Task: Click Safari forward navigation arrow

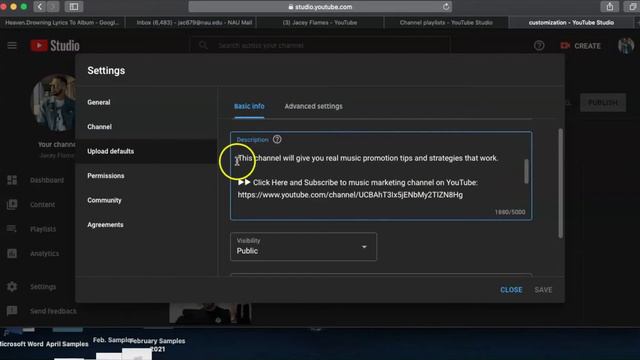Action: click(x=53, y=7)
